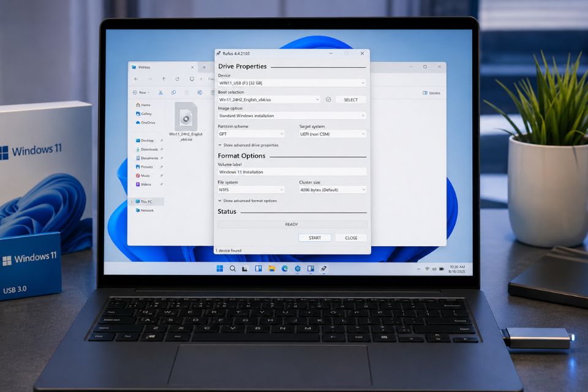Click the forward arrow in File Explorer

[x=149, y=79]
